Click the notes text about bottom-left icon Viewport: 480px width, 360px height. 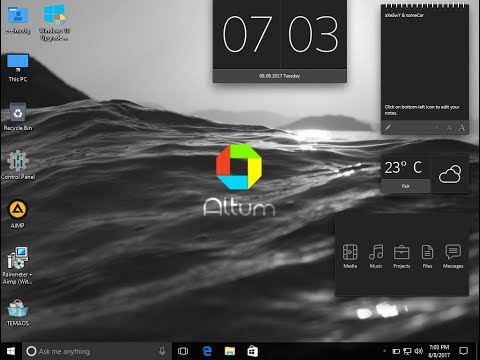(x=422, y=110)
